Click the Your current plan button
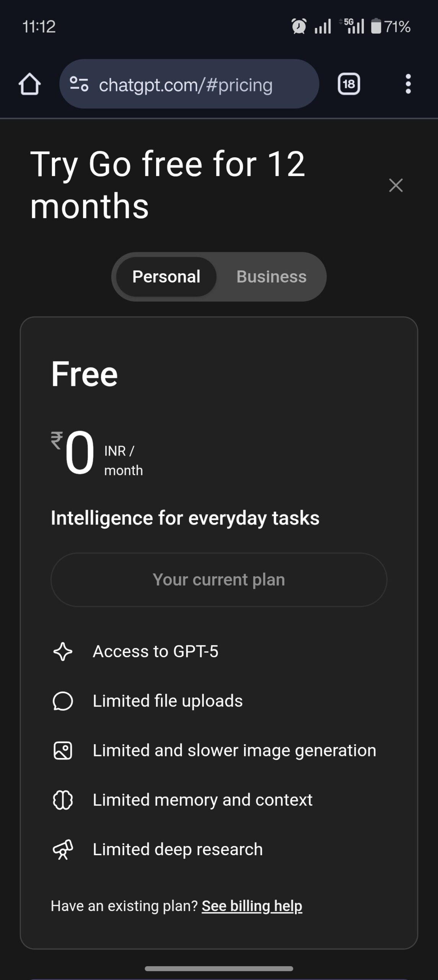 (219, 580)
